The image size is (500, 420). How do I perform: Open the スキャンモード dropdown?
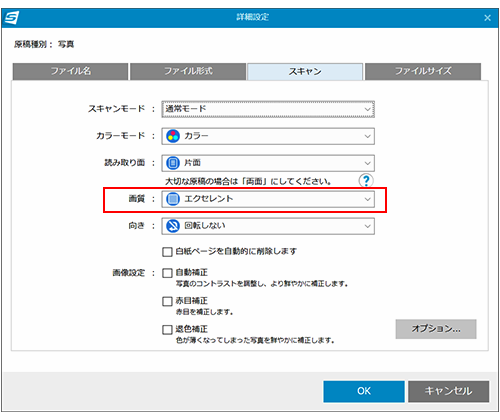click(268, 109)
